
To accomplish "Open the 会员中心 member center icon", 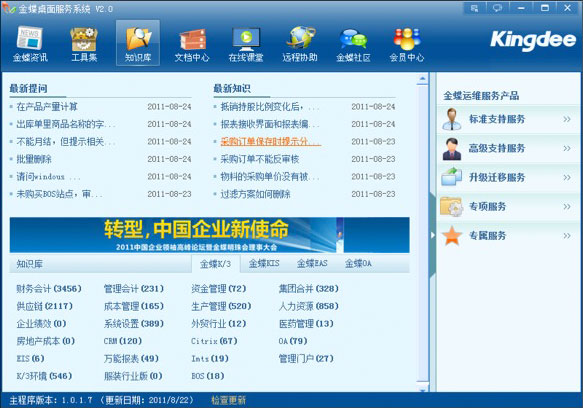I will [407, 44].
